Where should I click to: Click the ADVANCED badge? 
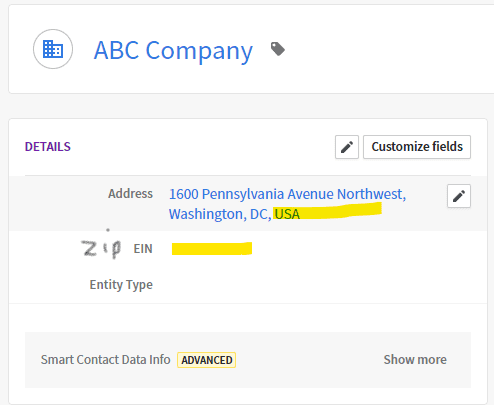tap(207, 360)
